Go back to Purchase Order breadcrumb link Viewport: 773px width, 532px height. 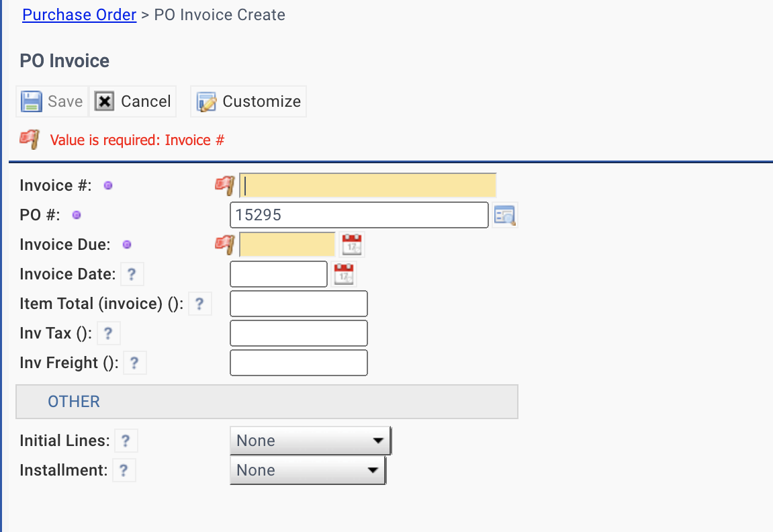tap(79, 15)
